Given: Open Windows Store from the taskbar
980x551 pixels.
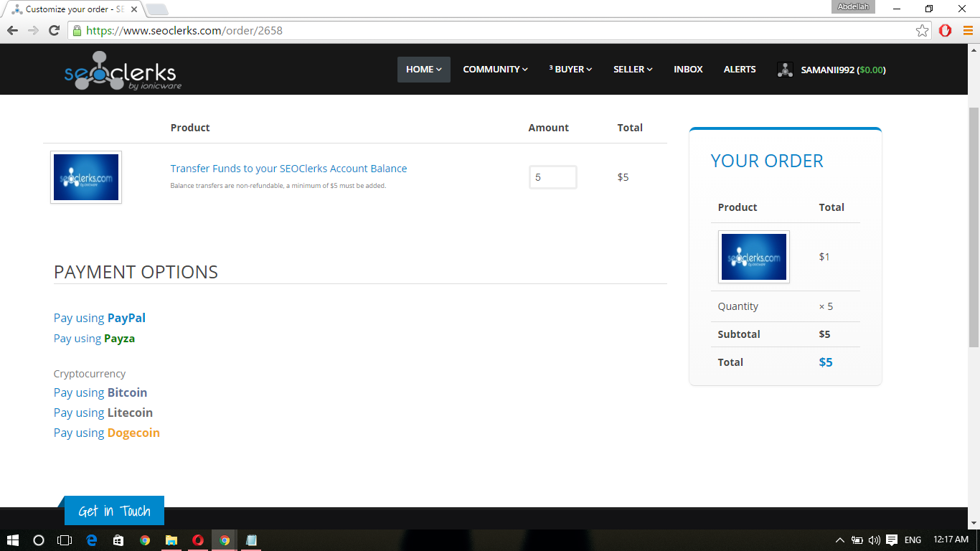Looking at the screenshot, I should [x=118, y=540].
